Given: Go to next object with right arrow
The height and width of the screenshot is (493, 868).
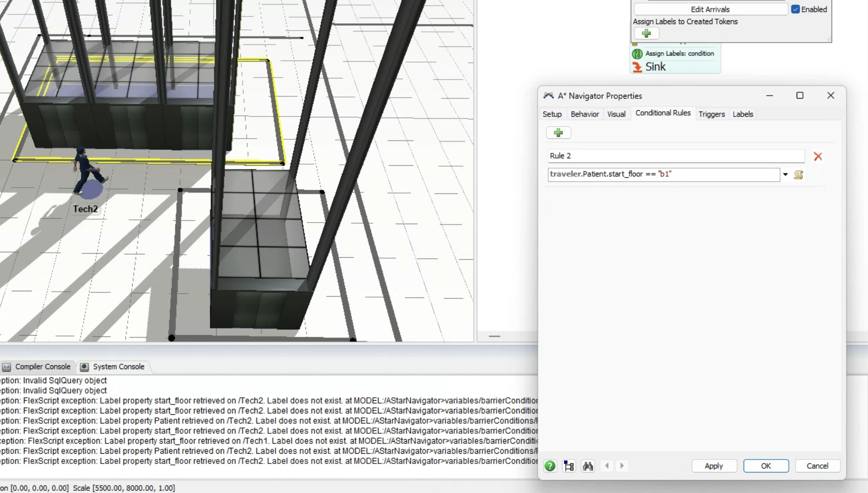Looking at the screenshot, I should [622, 466].
